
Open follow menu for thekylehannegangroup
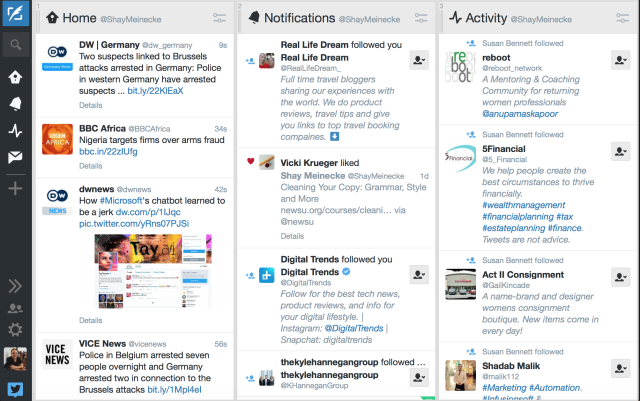(419, 377)
